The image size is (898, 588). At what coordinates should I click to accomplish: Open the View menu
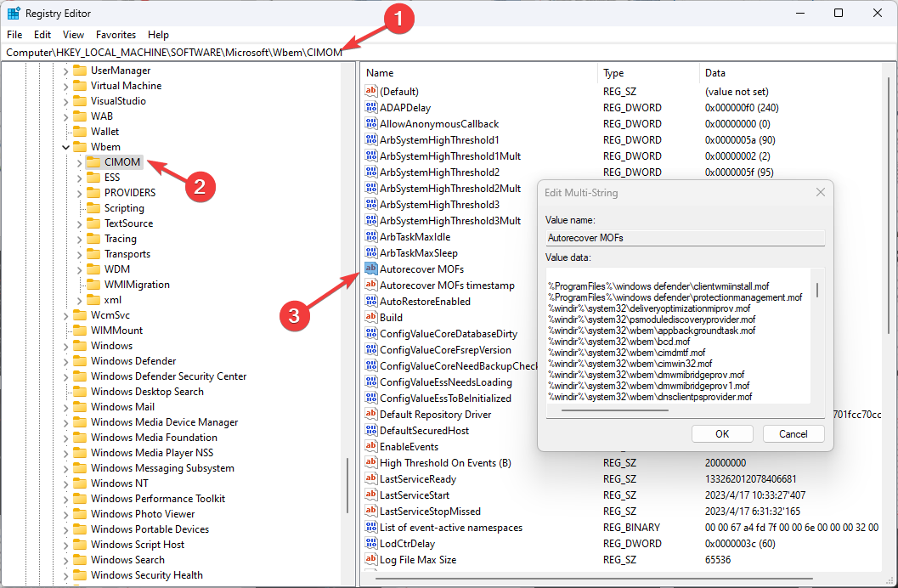(x=73, y=35)
